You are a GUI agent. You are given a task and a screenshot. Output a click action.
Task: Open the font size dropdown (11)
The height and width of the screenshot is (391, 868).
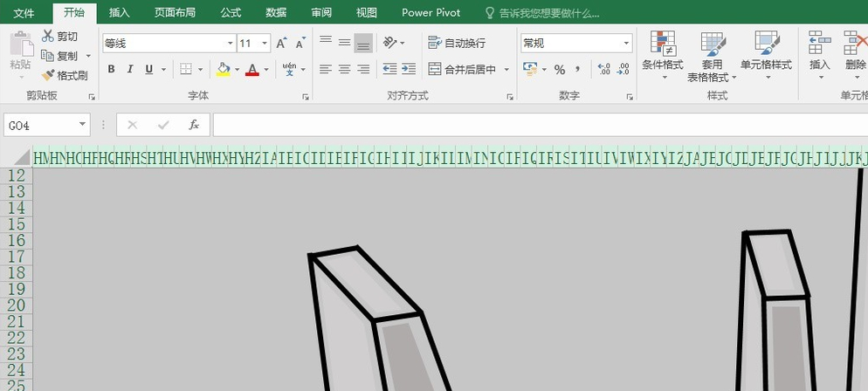[265, 43]
